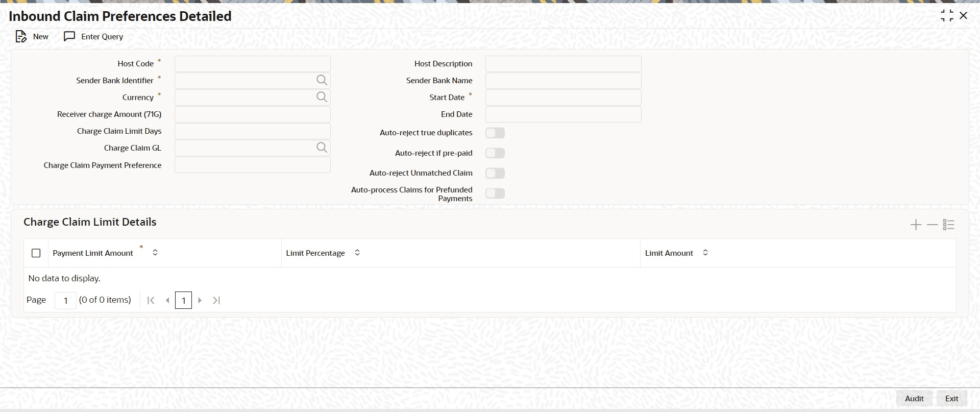Click the Host Code input field

253,64
